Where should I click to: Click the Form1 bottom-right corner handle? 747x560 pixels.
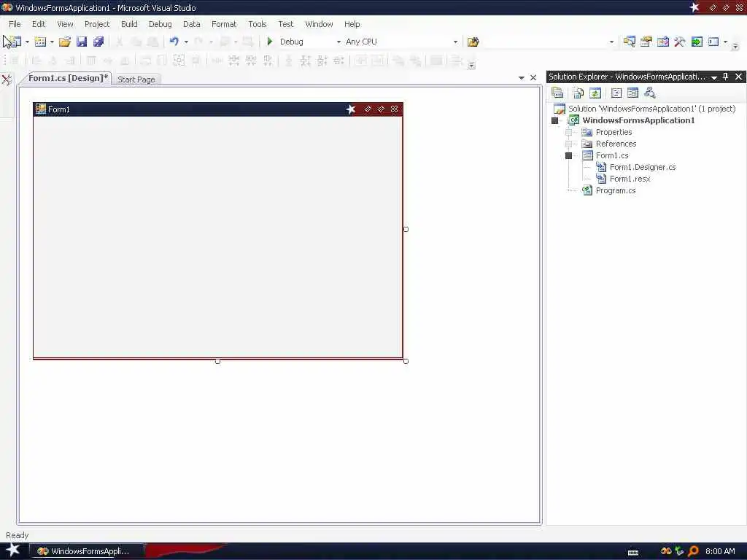click(x=406, y=362)
